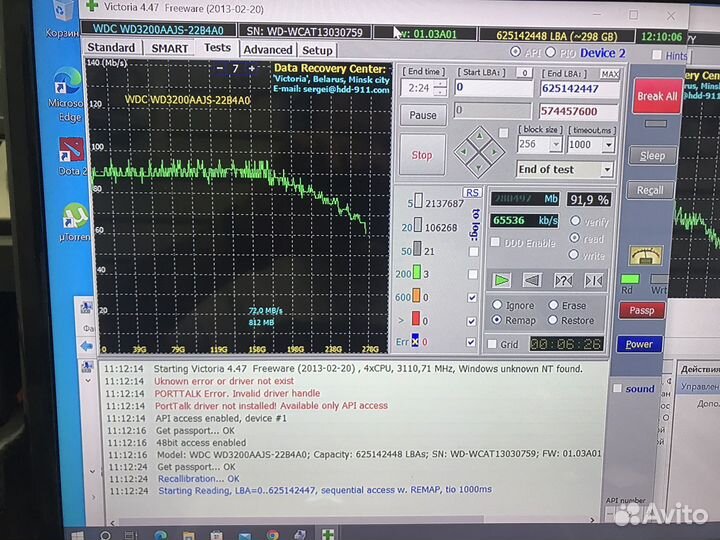This screenshot has width=720, height=540.
Task: Select the Ignore radio button
Action: point(497,305)
